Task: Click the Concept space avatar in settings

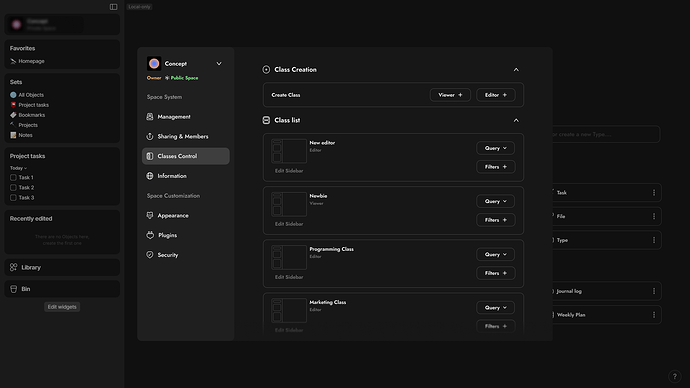Action: [x=154, y=64]
